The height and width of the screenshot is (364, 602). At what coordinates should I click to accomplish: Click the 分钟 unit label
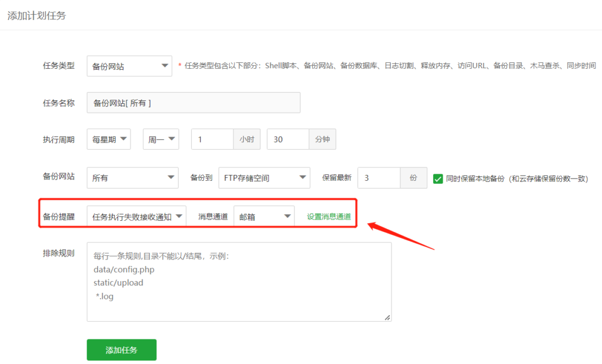pyautogui.click(x=323, y=139)
